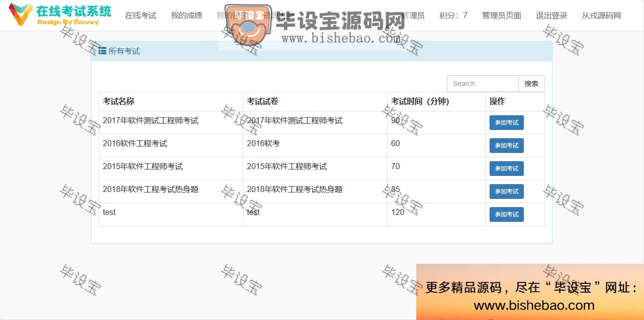Select 2015年软件工程师考试 in the 考试试卷 column
Image resolution: width=644 pixels, height=320 pixels.
pyautogui.click(x=287, y=166)
